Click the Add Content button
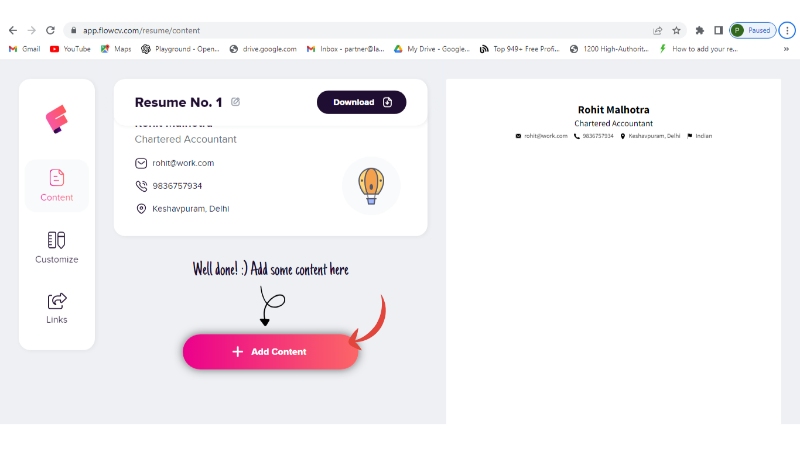This screenshot has width=800, height=449. coord(270,352)
